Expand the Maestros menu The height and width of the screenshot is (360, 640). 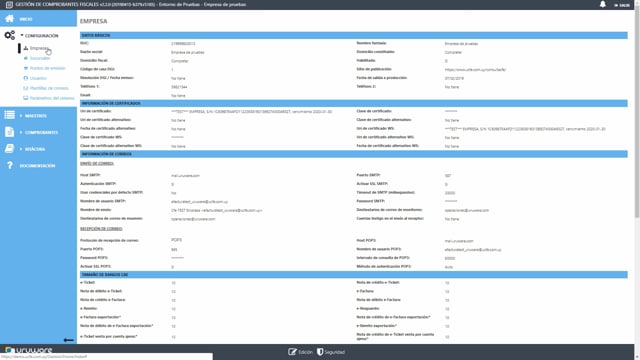pos(36,116)
